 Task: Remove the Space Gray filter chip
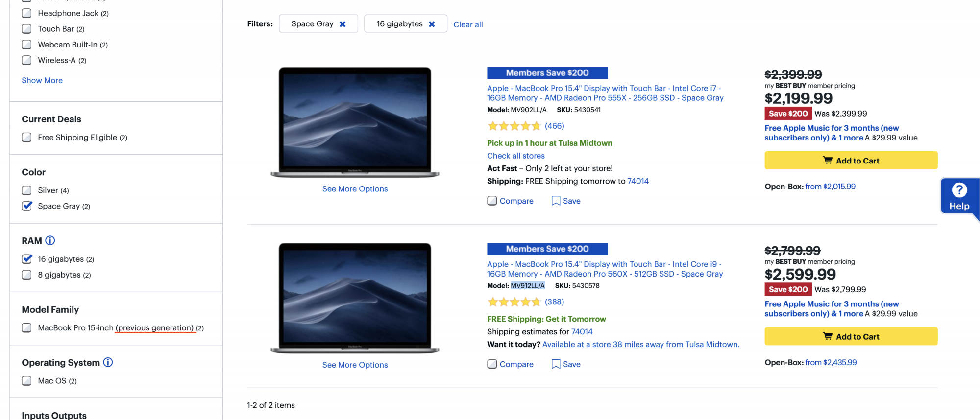pos(343,24)
